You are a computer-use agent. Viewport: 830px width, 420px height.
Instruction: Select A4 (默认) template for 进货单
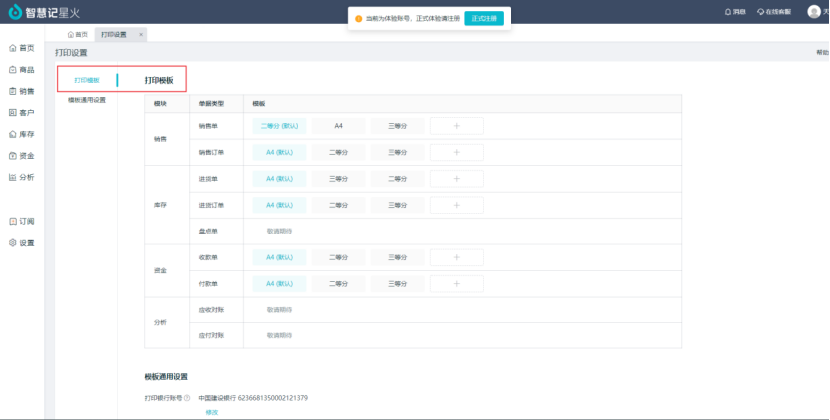coord(279,179)
